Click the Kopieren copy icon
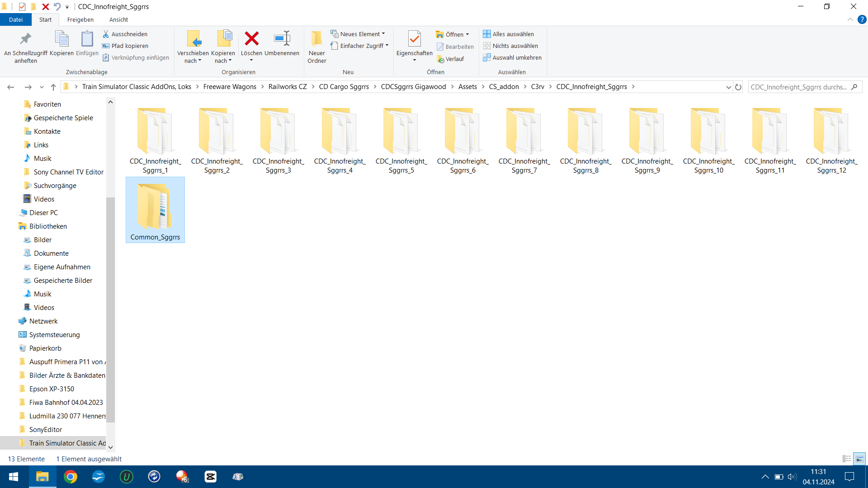Image resolution: width=868 pixels, height=488 pixels. click(61, 40)
